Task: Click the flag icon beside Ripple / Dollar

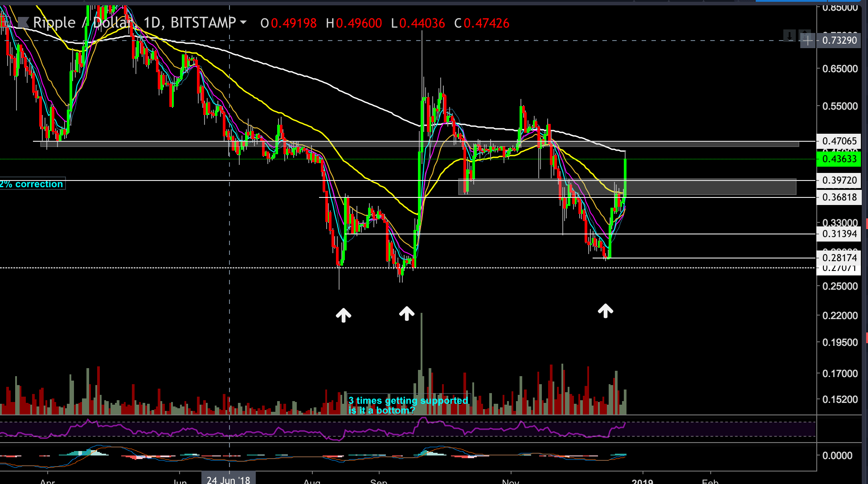Action: coord(23,22)
